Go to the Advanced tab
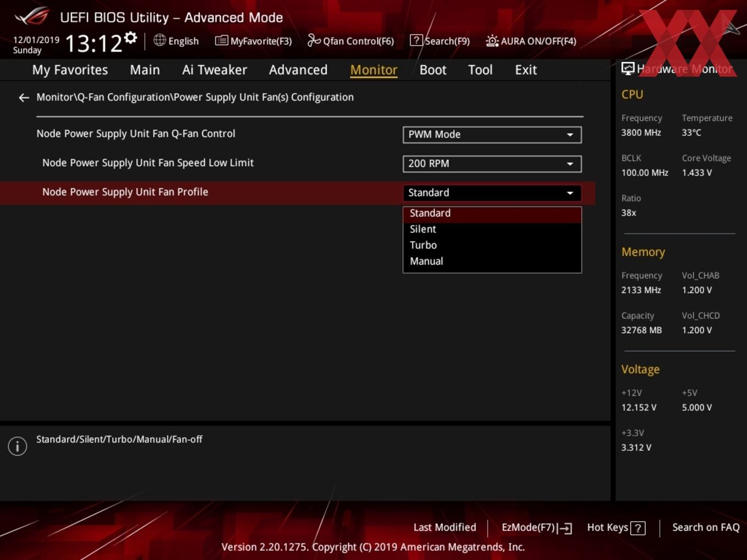Viewport: 747px width, 560px height. (x=298, y=70)
